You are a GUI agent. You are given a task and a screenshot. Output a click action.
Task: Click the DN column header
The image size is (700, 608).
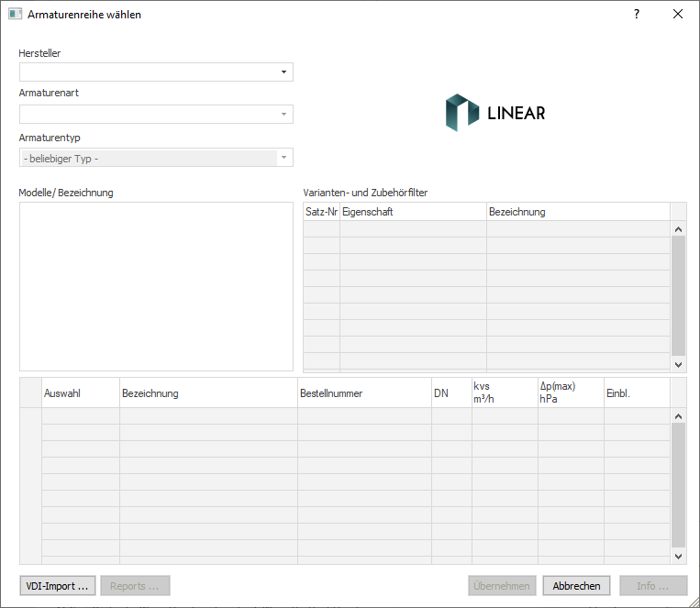pos(451,392)
